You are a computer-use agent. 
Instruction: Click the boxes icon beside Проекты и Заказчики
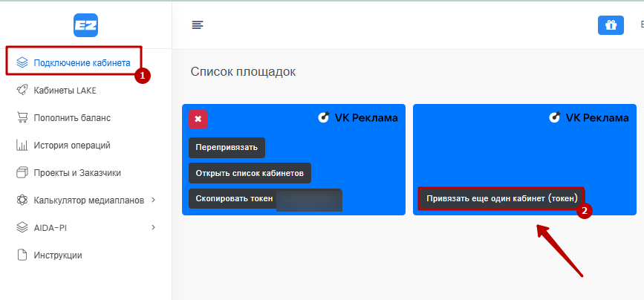click(x=22, y=173)
